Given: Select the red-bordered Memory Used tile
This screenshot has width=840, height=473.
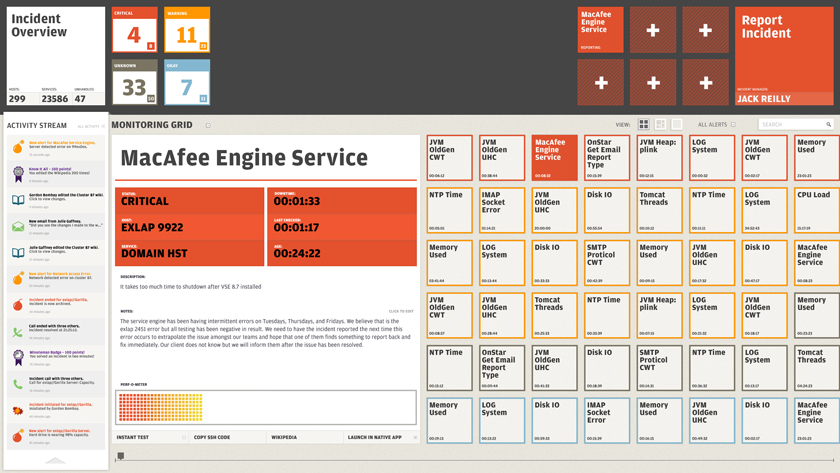Looking at the screenshot, I should 818,157.
